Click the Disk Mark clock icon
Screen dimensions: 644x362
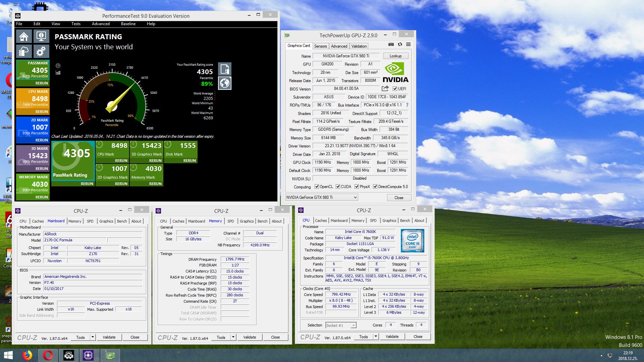tap(168, 145)
